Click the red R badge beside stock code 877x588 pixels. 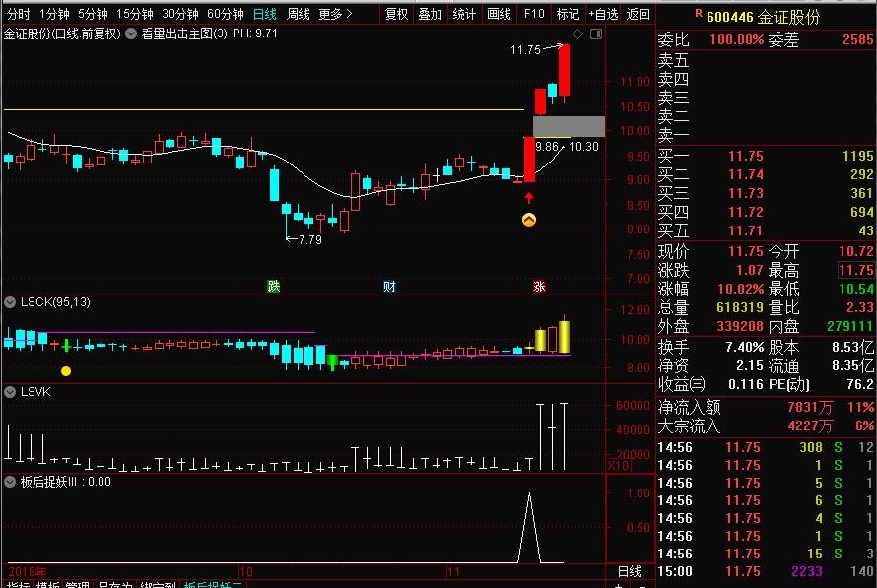click(698, 14)
